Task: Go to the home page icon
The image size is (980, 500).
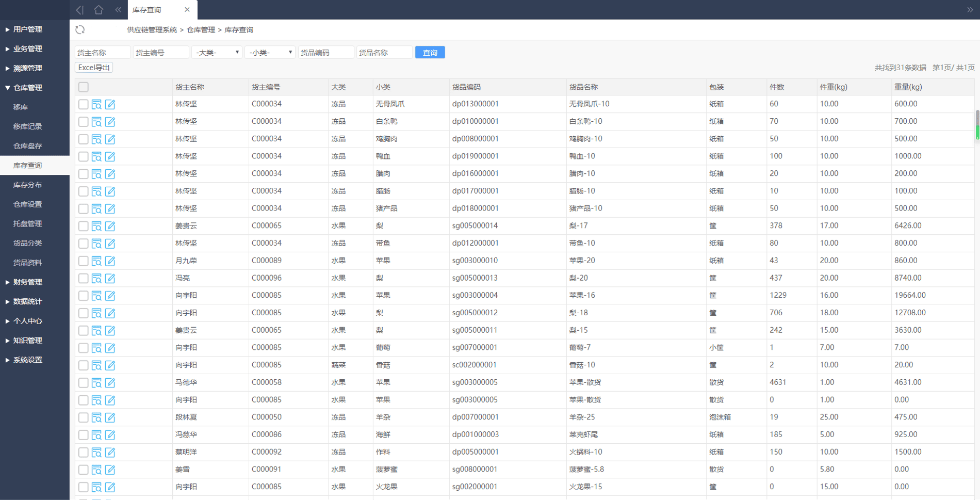Action: click(x=99, y=10)
